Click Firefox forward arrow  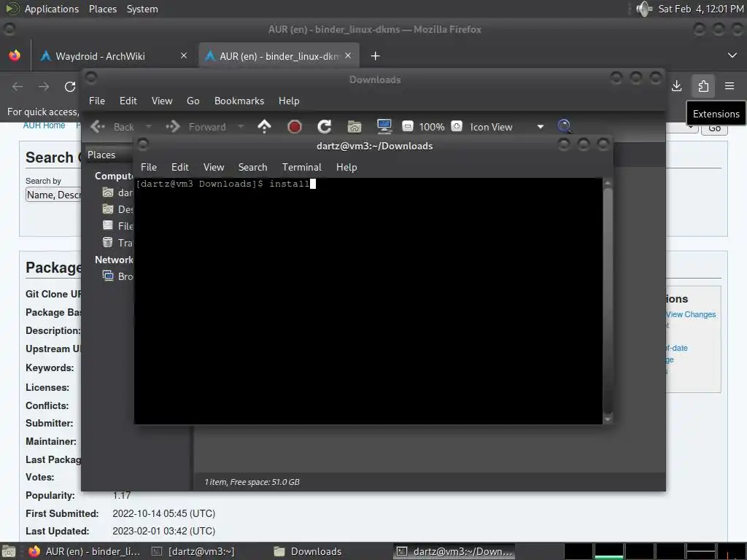click(44, 87)
